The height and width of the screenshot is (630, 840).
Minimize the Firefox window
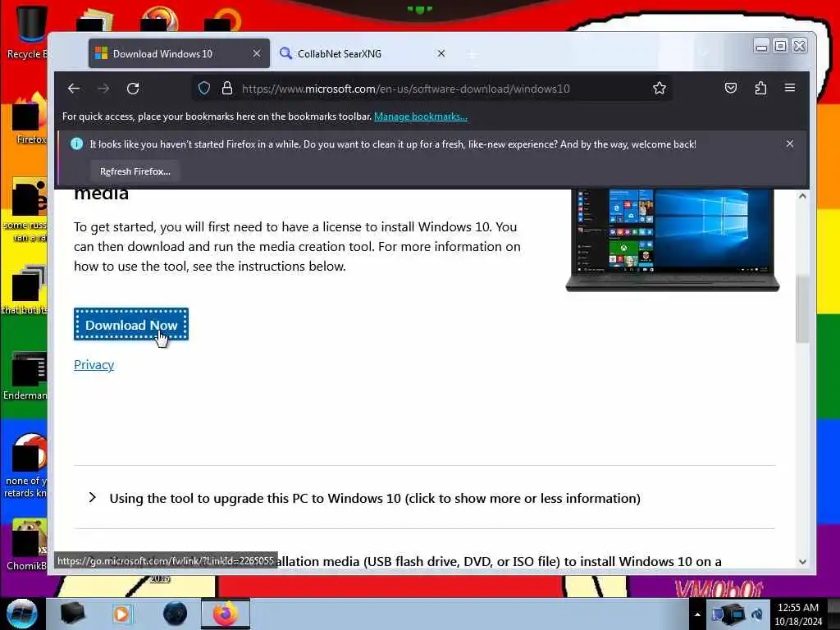761,47
